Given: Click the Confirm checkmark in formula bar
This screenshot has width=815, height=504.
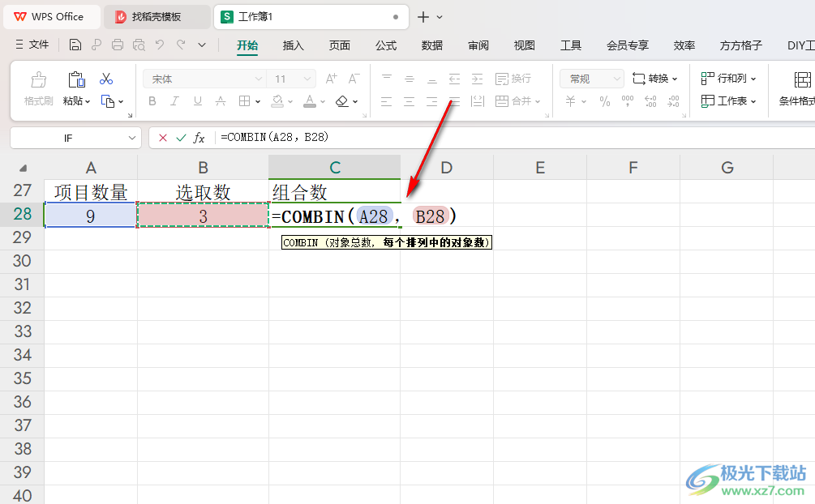Looking at the screenshot, I should (181, 138).
